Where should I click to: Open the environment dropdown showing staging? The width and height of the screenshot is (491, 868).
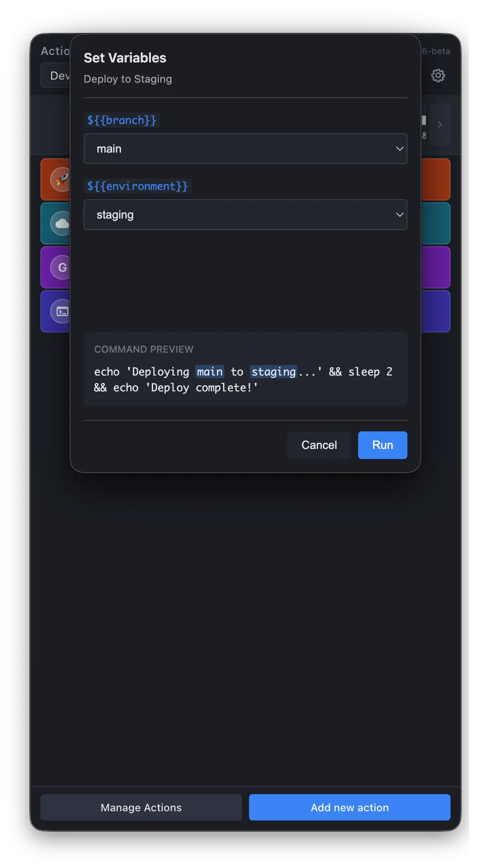245,215
